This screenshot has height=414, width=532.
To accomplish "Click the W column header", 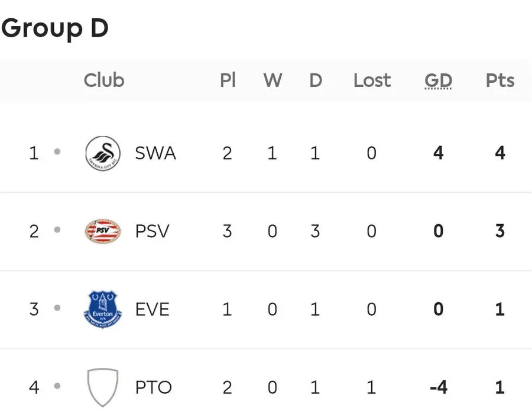I will pos(273,80).
